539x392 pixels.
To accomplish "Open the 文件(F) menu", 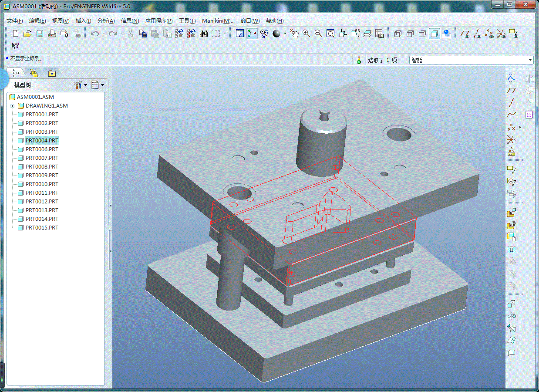I will tap(15, 21).
